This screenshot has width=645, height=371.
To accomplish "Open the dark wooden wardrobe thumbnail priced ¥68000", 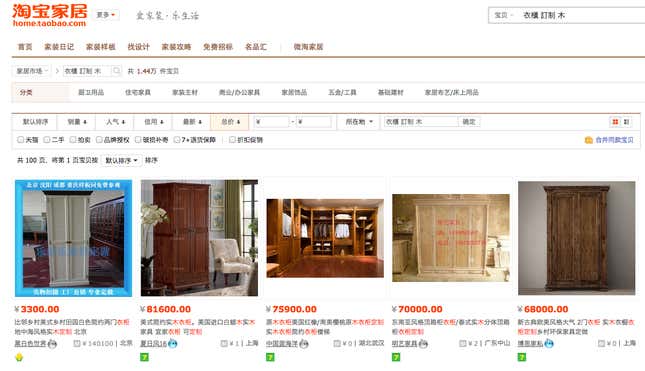I will [576, 238].
